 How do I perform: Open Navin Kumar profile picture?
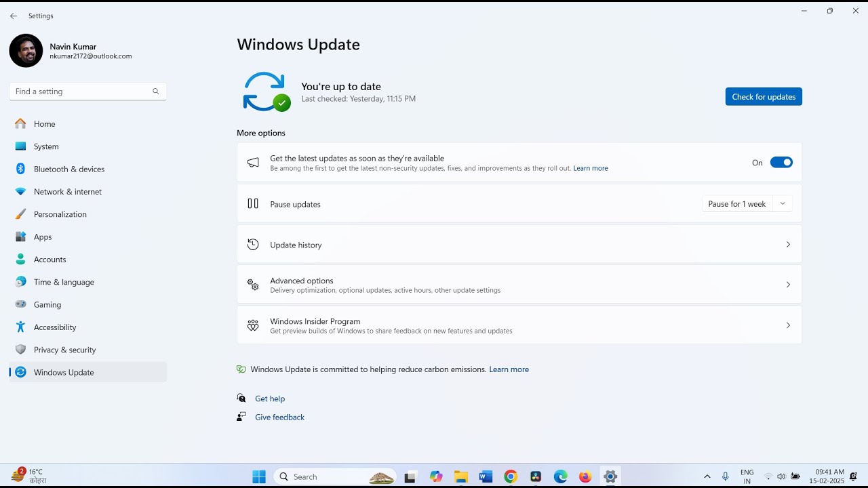tap(26, 51)
